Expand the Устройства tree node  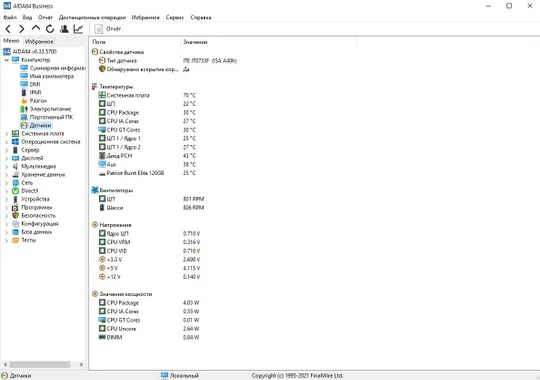[x=7, y=199]
